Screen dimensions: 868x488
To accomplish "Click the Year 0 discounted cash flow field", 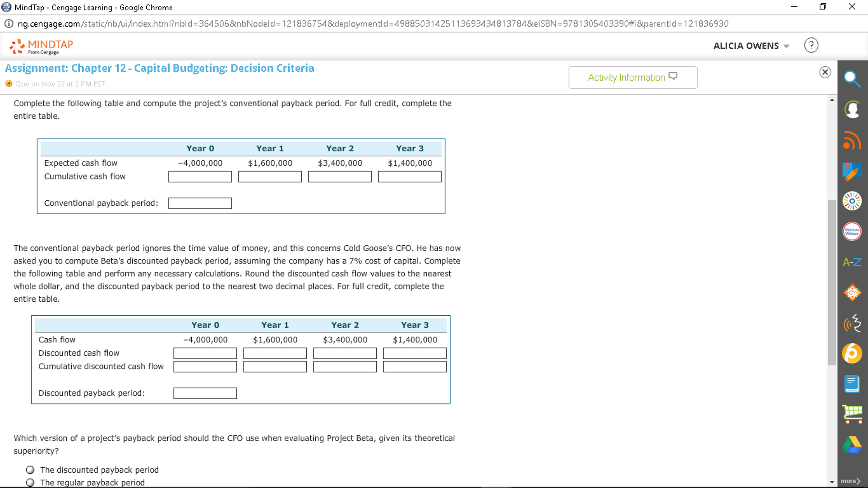I will [x=205, y=353].
